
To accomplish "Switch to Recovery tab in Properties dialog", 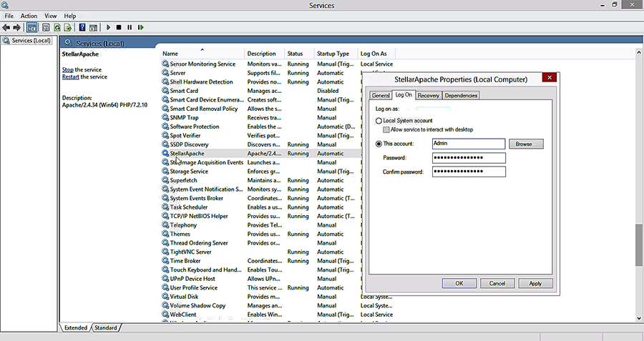I will tap(429, 95).
